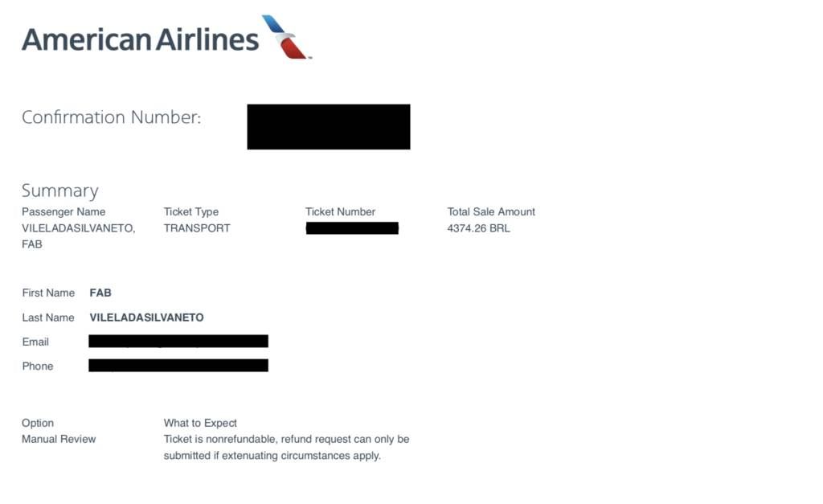Image resolution: width=823 pixels, height=504 pixels.
Task: Click the Passenger Name column header
Action: 63,211
